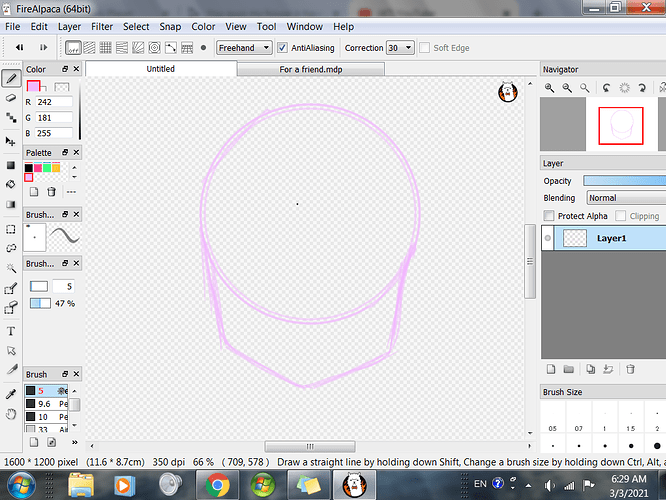
Task: Select the Fill Shape tool
Action: (x=11, y=165)
